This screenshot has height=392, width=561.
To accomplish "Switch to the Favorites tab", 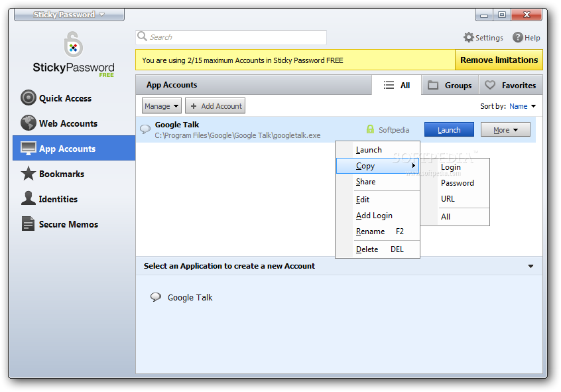I will pyautogui.click(x=511, y=85).
